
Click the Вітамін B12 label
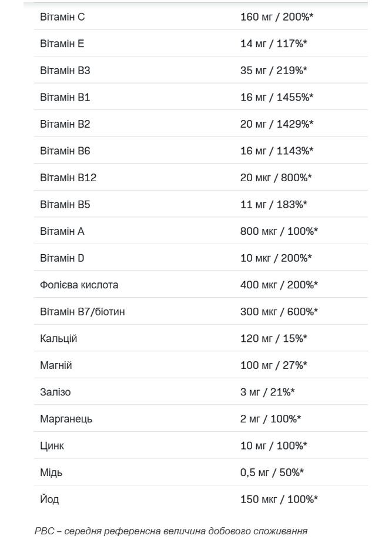pos(68,178)
